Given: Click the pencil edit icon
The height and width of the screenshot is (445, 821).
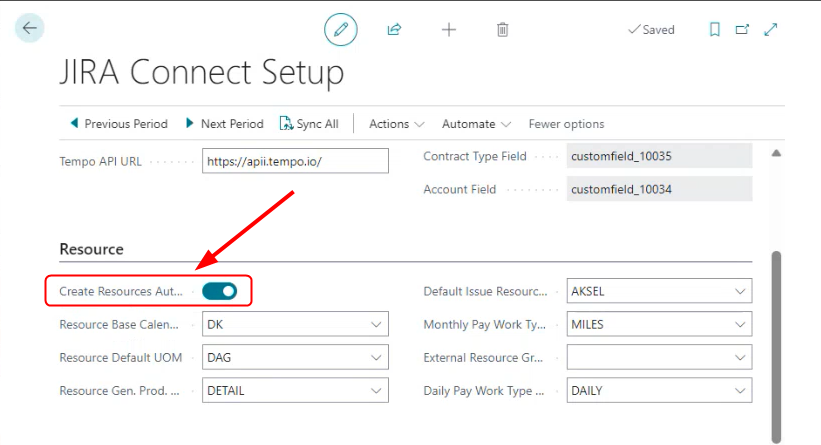Looking at the screenshot, I should coord(341,29).
